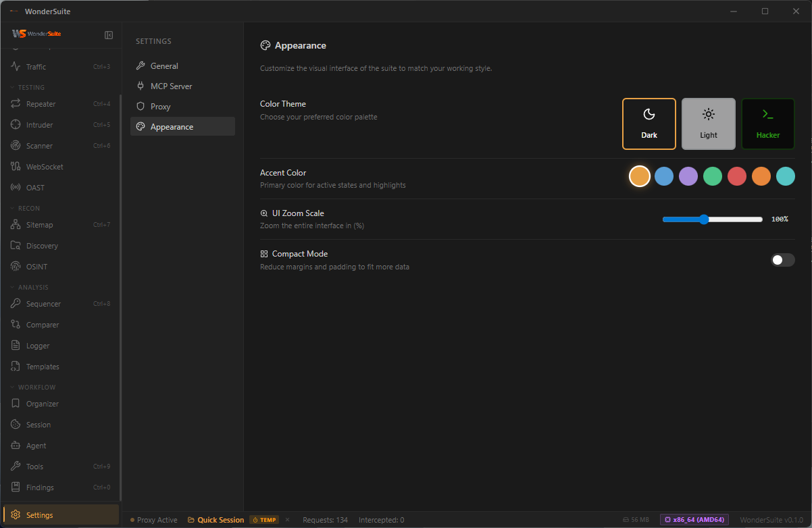Click the 100% zoom value
This screenshot has height=528, width=812.
pos(780,219)
